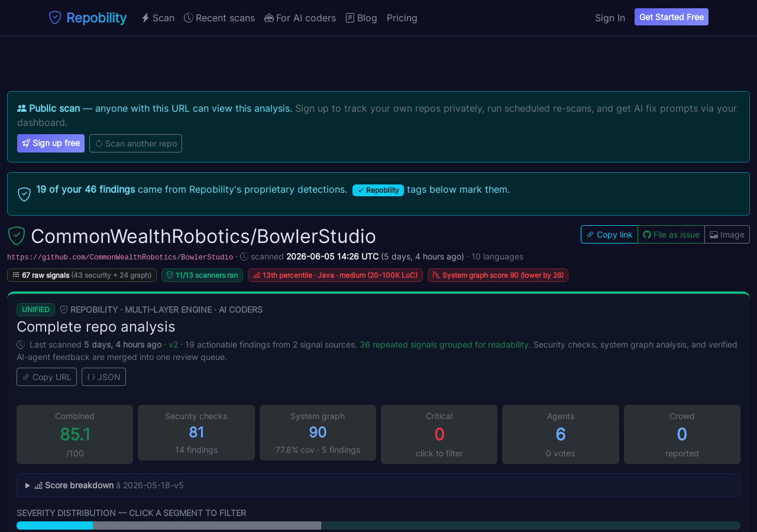Expand the Score breakdown section
Image resolution: width=757 pixels, height=532 pixels.
(x=378, y=485)
